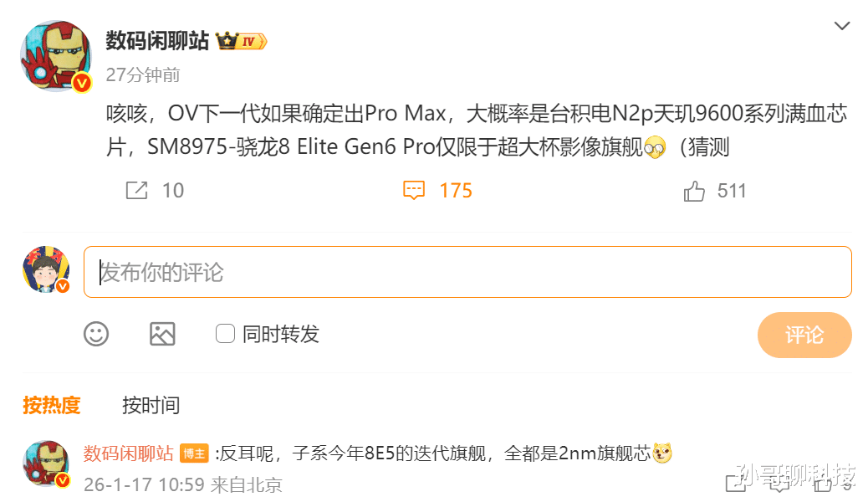Click the crown level IV badge
The height and width of the screenshot is (502, 868).
click(x=242, y=41)
